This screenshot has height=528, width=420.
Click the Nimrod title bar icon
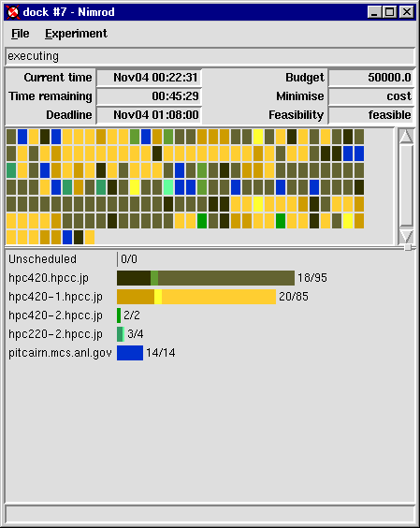(x=13, y=12)
